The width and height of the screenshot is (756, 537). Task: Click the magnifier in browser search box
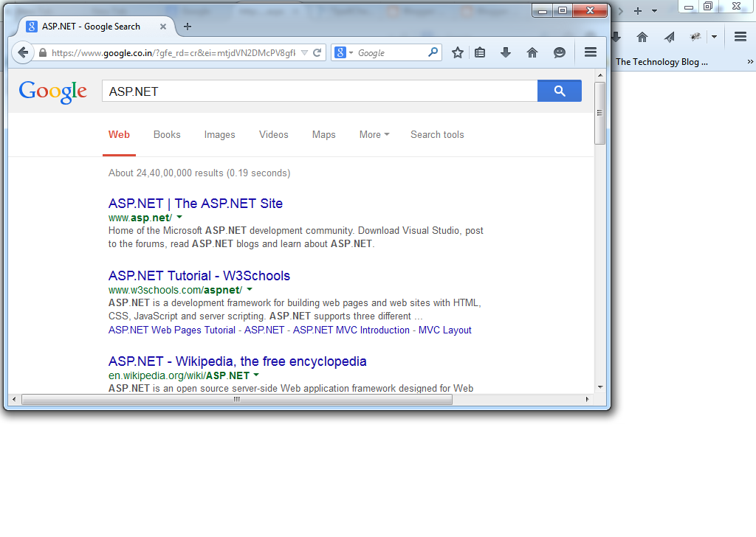(433, 52)
